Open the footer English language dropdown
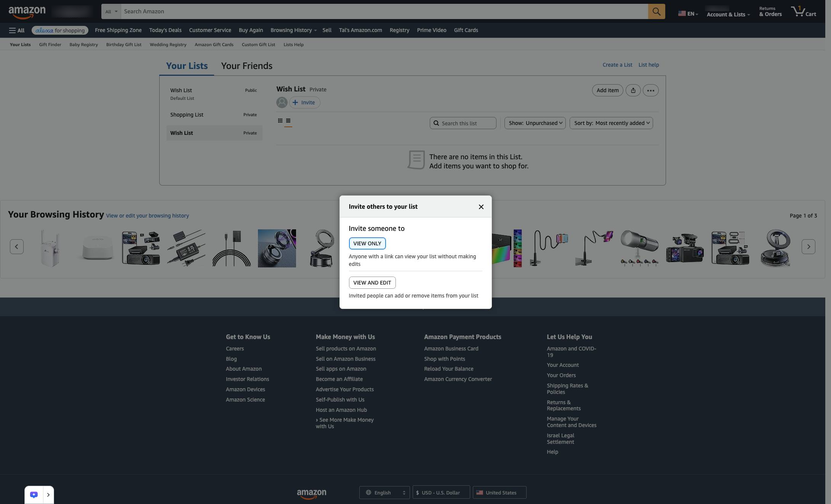Image resolution: width=831 pixels, height=504 pixels. coord(384,493)
